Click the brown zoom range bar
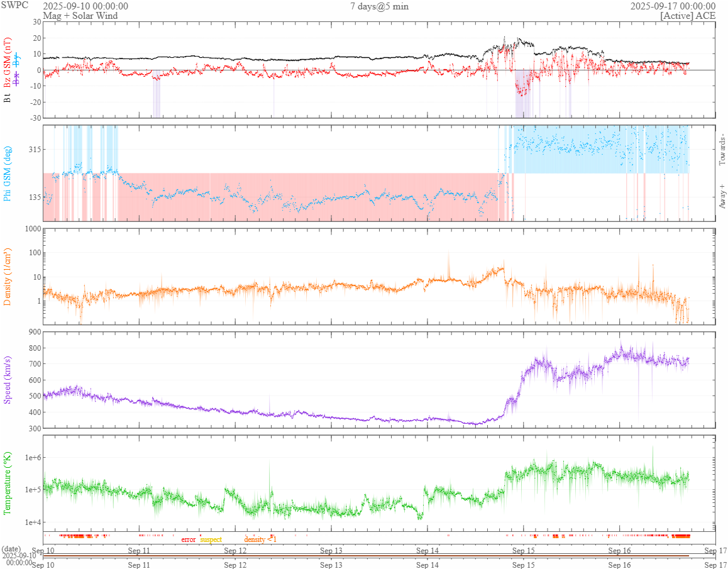728x569 pixels. pos(366,556)
